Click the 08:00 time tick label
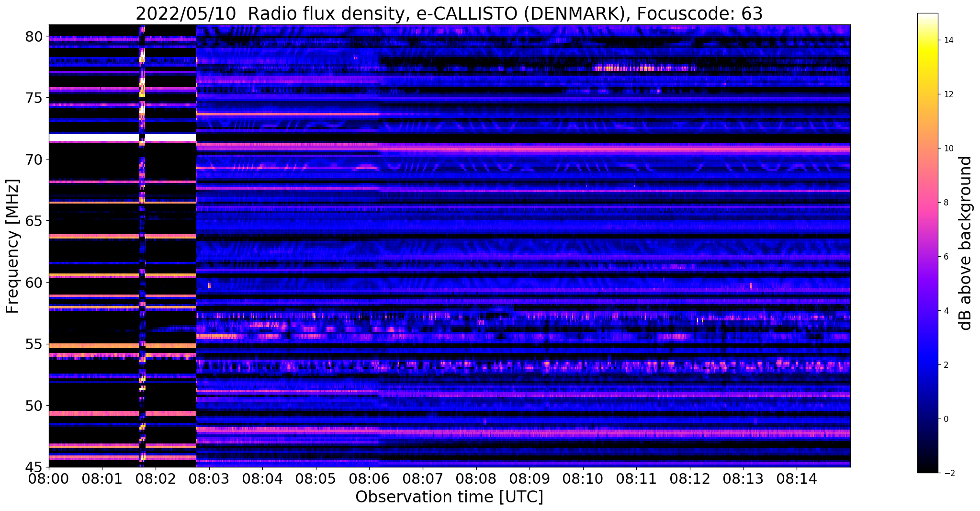The height and width of the screenshot is (511, 980). [49, 479]
